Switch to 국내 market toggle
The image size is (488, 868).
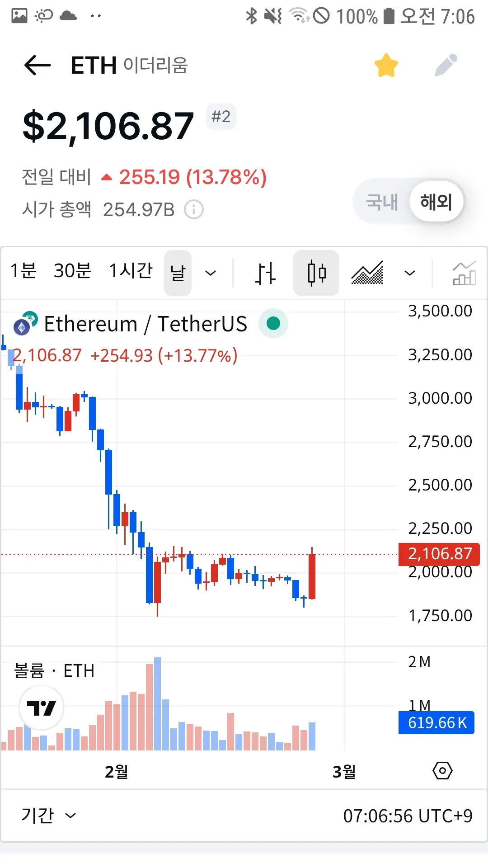[x=382, y=202]
